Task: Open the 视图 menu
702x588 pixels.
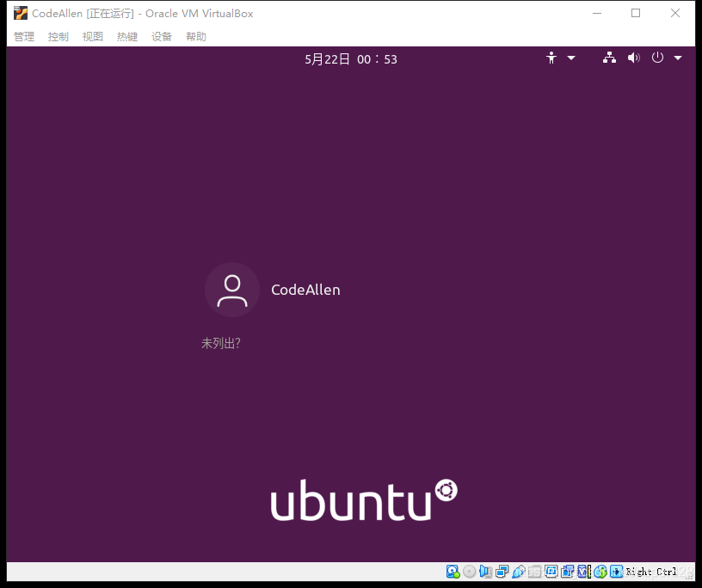Action: coord(93,37)
